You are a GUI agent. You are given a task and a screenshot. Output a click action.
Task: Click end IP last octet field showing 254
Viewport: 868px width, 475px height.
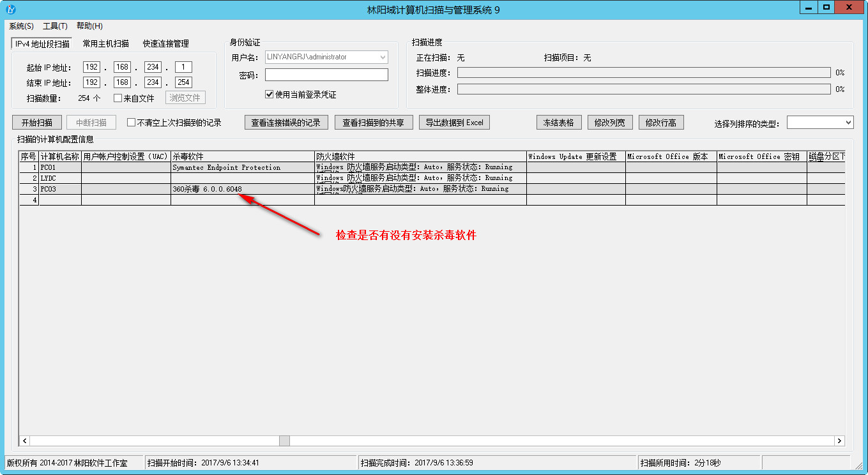tap(183, 82)
